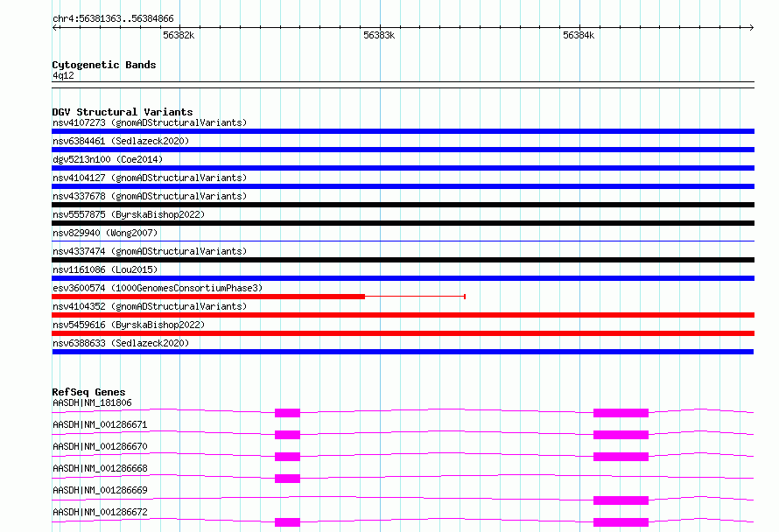Click the only exon of NM_001286668

[x=288, y=479]
